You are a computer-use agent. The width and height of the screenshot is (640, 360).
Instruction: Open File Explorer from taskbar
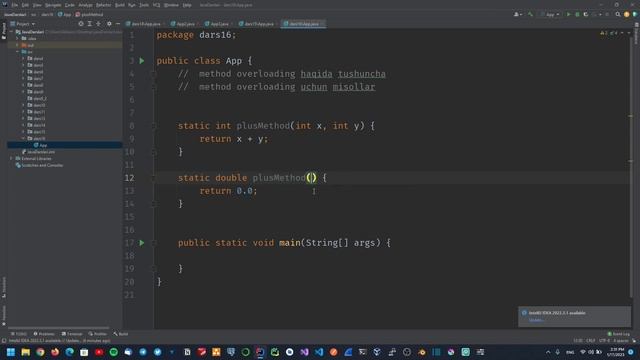(25, 352)
